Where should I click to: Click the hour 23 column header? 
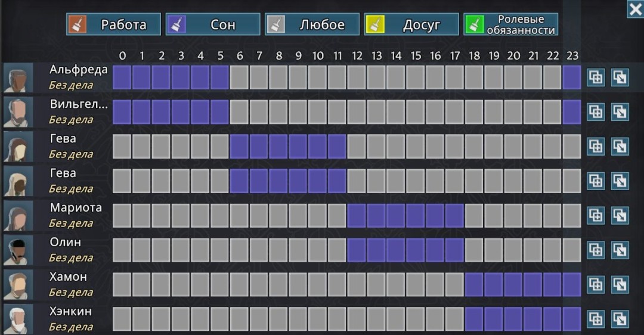(x=572, y=56)
